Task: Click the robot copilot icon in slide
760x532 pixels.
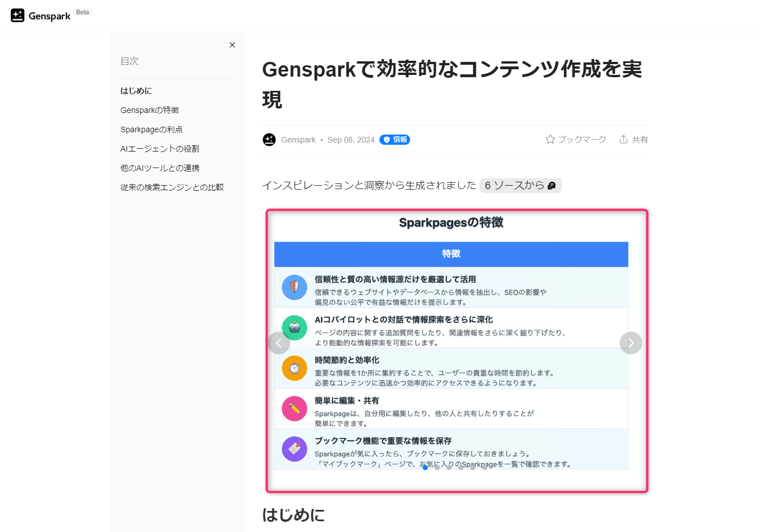Action: tap(294, 328)
